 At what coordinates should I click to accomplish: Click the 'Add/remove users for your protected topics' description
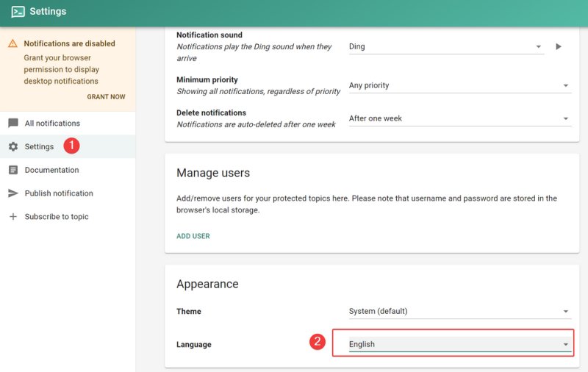[x=366, y=204]
